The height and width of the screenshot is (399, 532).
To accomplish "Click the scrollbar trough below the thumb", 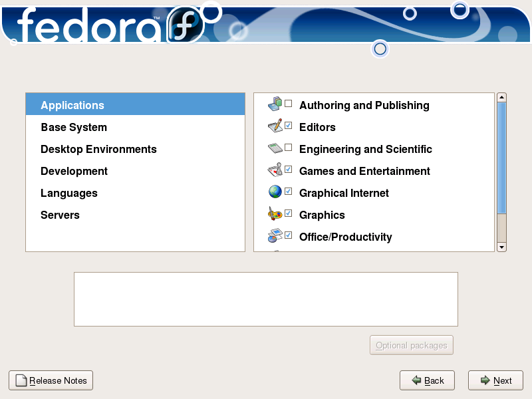I will (x=501, y=228).
